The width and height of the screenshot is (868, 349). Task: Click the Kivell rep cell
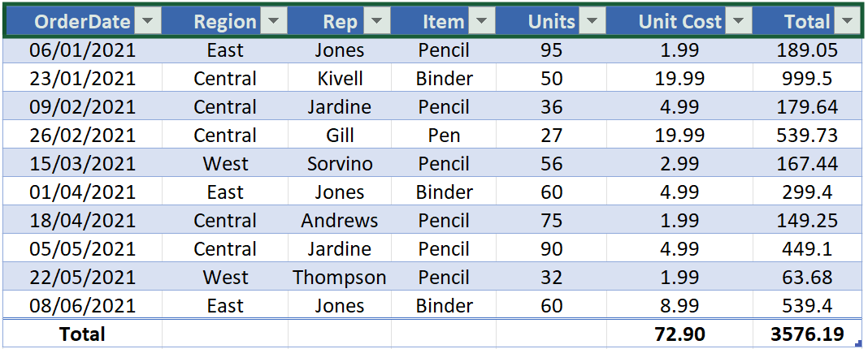coord(340,79)
